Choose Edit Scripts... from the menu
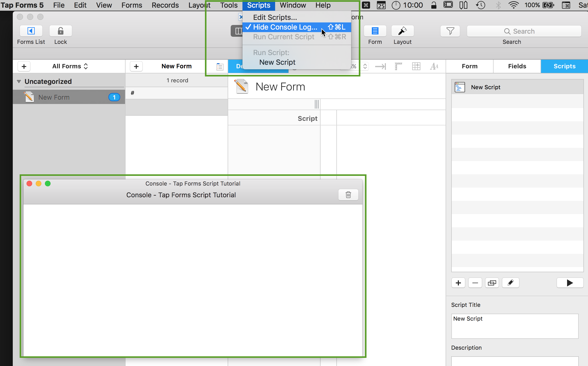Viewport: 588px width, 366px height. tap(275, 17)
